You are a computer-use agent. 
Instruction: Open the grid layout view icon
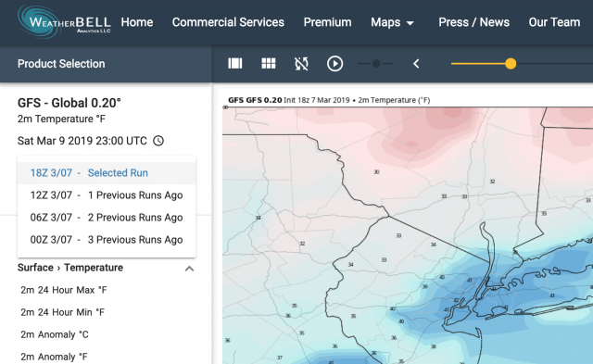pos(269,64)
